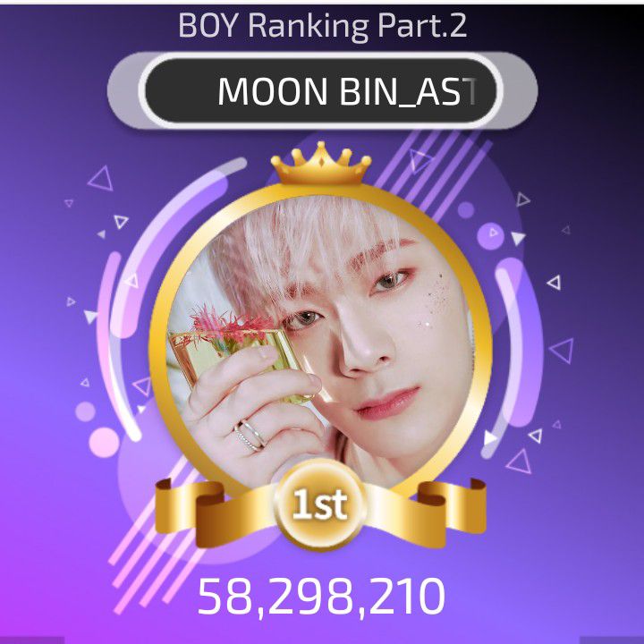Click the gold crown icon above the photo

coord(321,164)
